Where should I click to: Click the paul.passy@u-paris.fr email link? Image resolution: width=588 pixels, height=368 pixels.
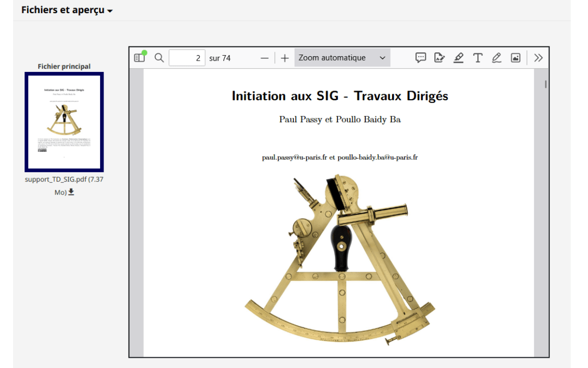pyautogui.click(x=294, y=158)
